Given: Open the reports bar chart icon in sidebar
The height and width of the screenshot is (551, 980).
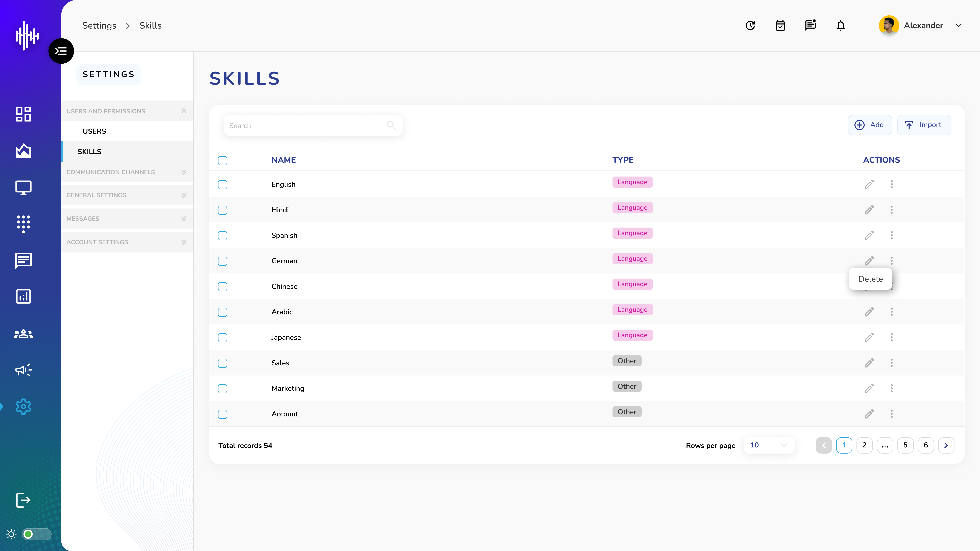Looking at the screenshot, I should click(x=23, y=296).
